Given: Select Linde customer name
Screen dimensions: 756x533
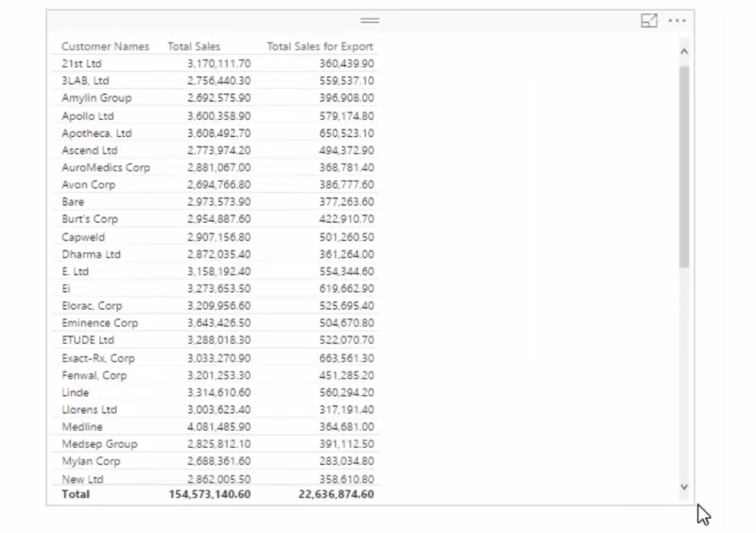Looking at the screenshot, I should [76, 392].
